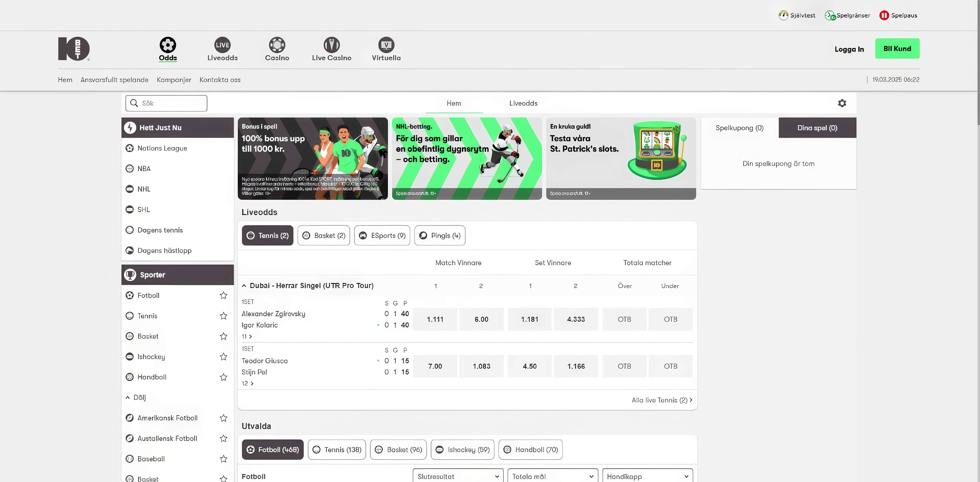The height and width of the screenshot is (482, 980).
Task: Click the settings gear icon
Action: (842, 103)
